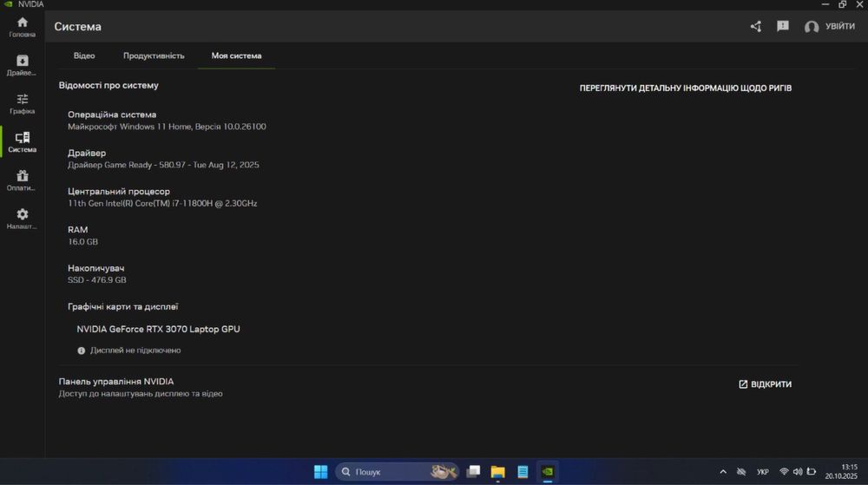The image size is (868, 485).
Task: Close the NVIDIA app window
Action: 859,4
